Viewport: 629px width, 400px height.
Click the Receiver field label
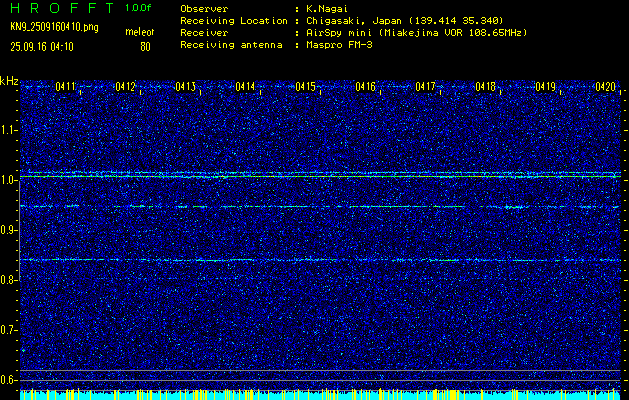point(204,32)
